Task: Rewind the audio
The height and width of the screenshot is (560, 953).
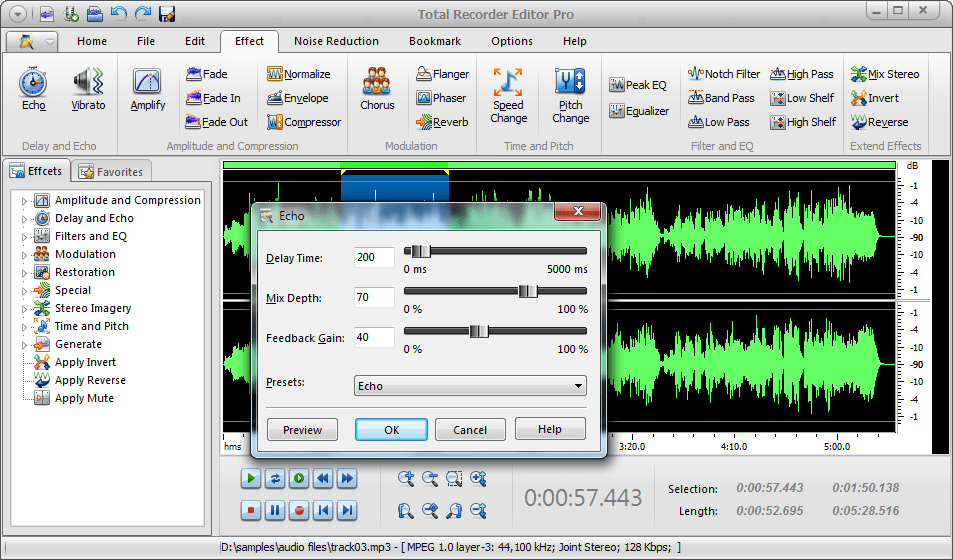Action: coord(323,479)
